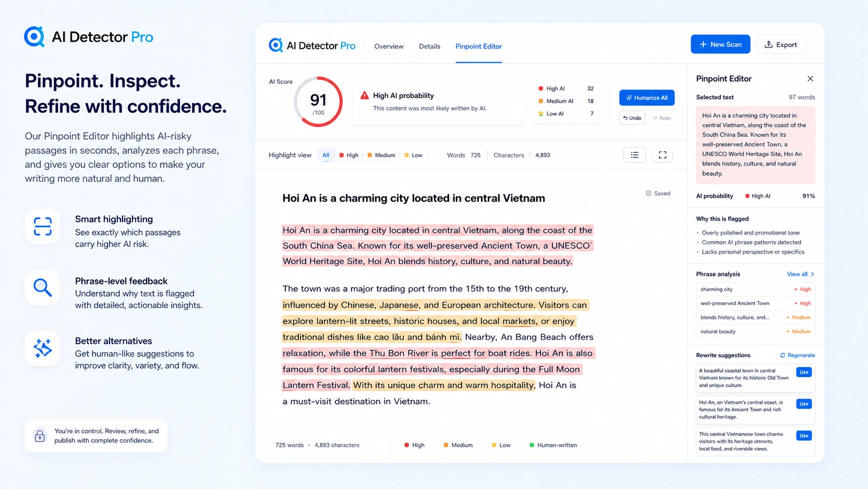The height and width of the screenshot is (489, 868).
Task: Click 'Overly polished and promotional tone' reason
Action: tap(751, 233)
